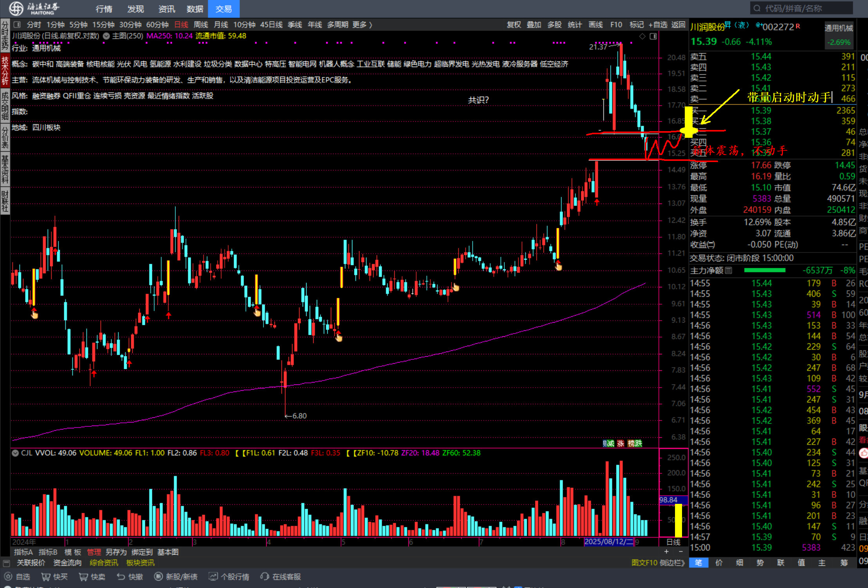
Task: Open the 成交明细 side tab
Action: [x=5, y=106]
